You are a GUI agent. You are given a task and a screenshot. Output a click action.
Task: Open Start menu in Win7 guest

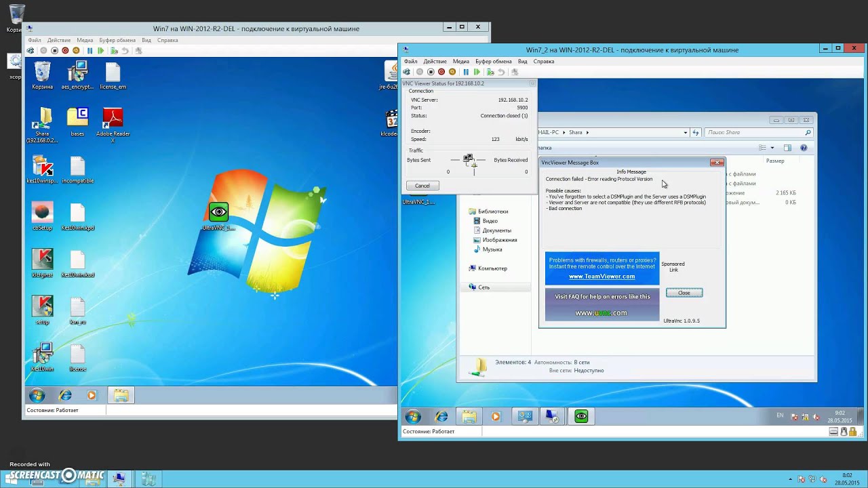point(37,395)
